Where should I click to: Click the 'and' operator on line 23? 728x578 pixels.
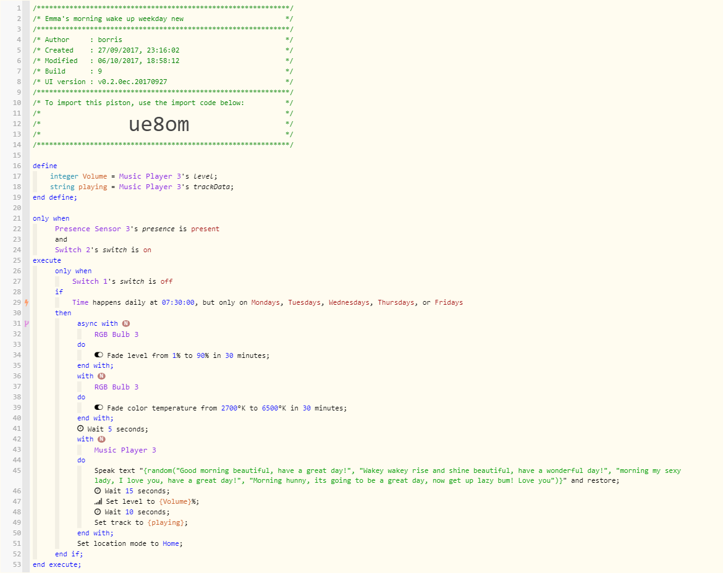pos(61,240)
